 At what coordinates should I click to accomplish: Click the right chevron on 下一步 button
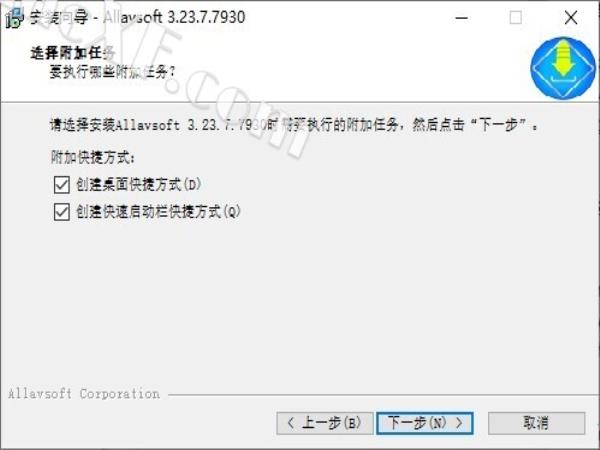[x=459, y=423]
